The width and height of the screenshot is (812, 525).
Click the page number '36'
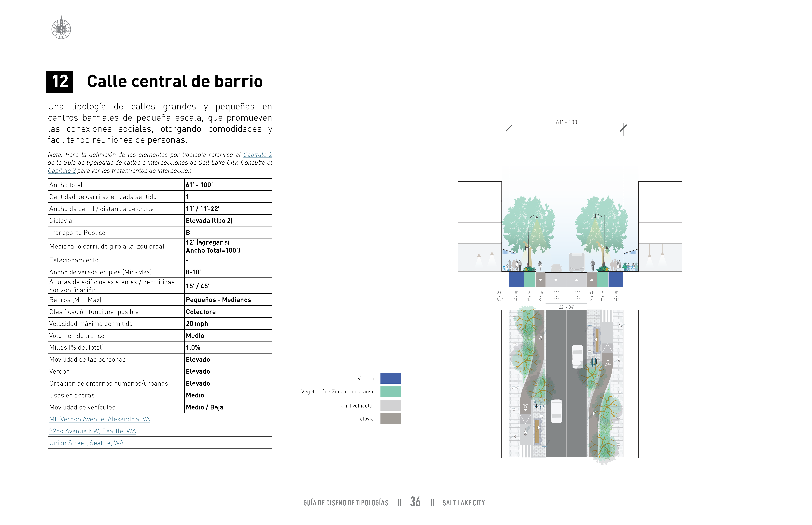click(x=415, y=502)
